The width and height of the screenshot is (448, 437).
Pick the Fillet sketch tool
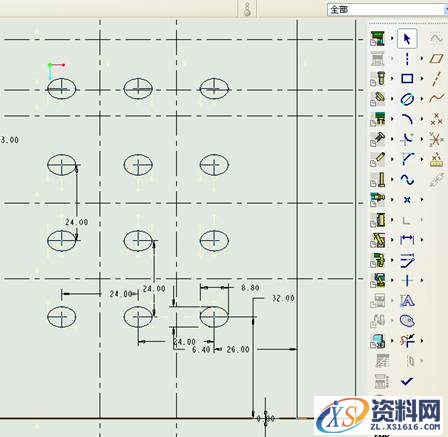[x=407, y=139]
